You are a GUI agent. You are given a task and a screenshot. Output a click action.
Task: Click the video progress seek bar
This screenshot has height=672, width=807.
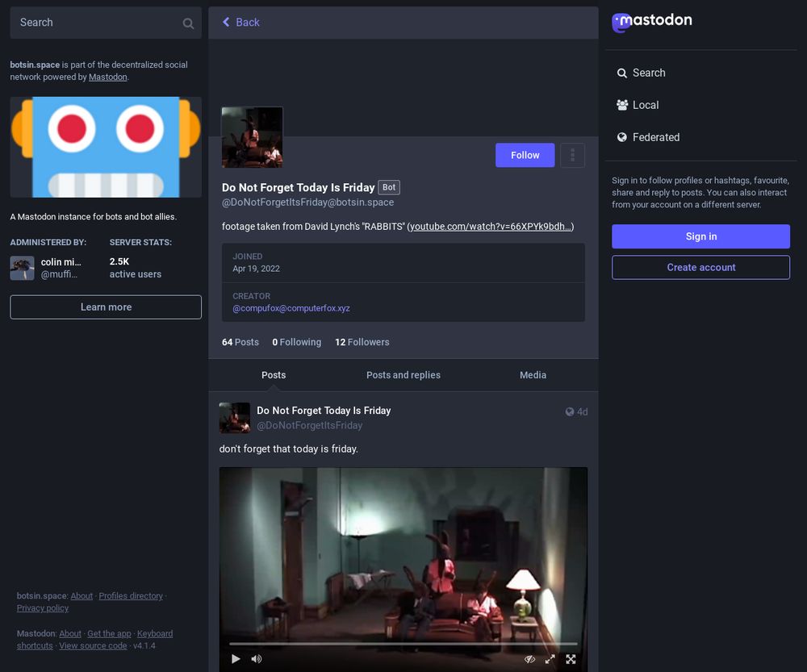click(x=403, y=644)
